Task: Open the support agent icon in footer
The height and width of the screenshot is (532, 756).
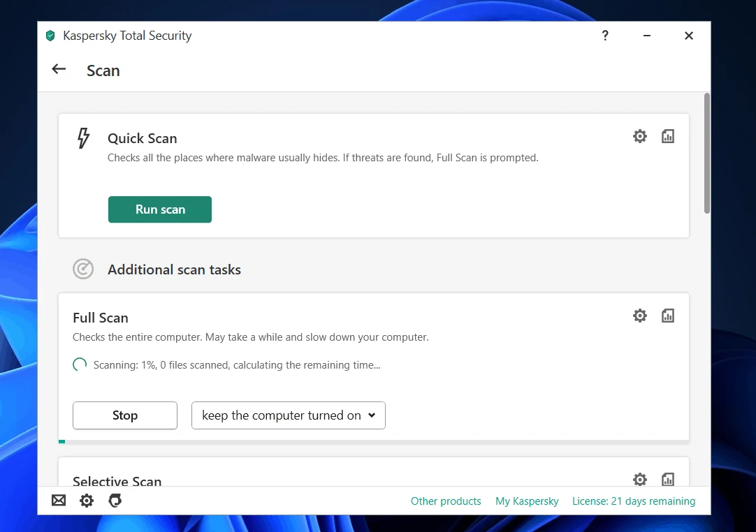Action: click(x=115, y=501)
